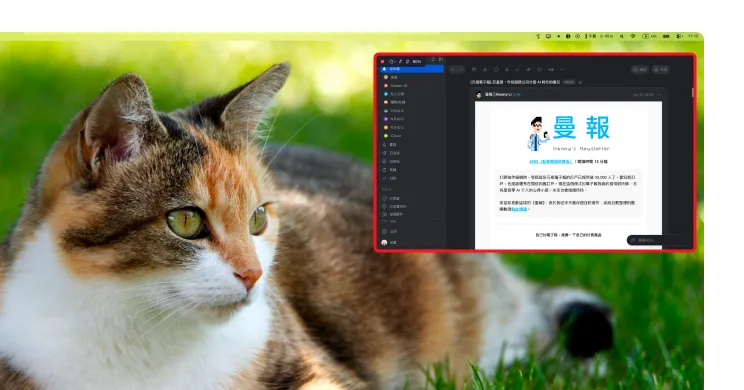Image resolution: width=744 pixels, height=390 pixels.
Task: Click the Manny's Newsletter logo image
Action: (568, 134)
